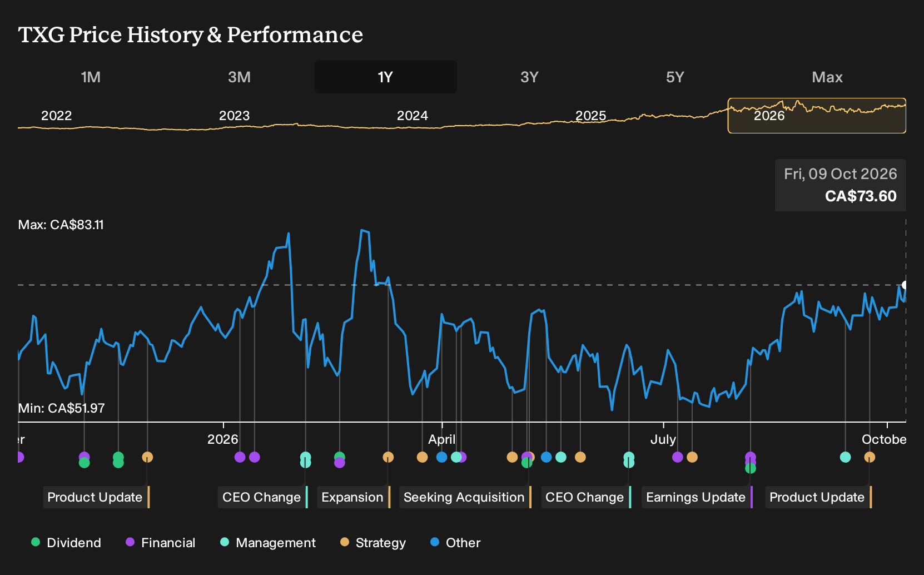Select the 3Y range tab
The image size is (924, 575).
529,77
